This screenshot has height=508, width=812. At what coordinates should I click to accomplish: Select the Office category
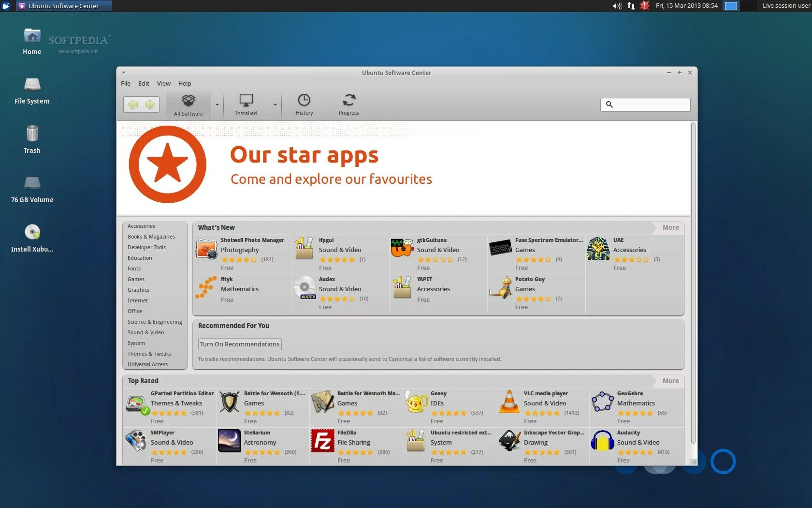pyautogui.click(x=135, y=311)
